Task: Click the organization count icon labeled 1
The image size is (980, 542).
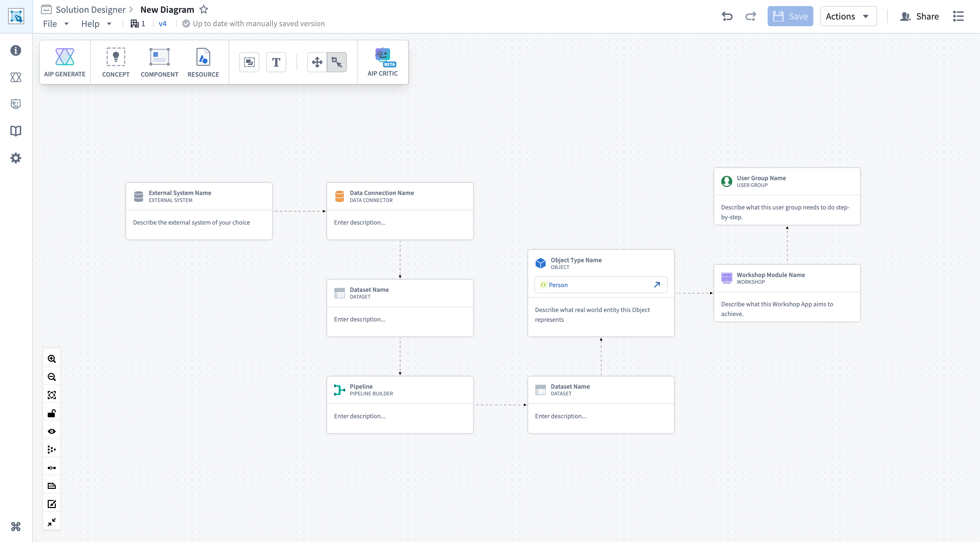Action: tap(138, 24)
